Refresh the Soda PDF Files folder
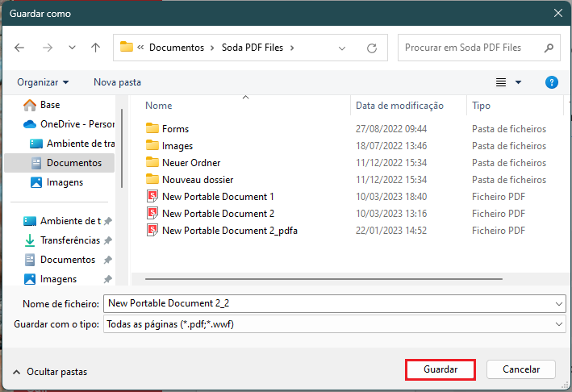This screenshot has width=572, height=392. click(372, 48)
